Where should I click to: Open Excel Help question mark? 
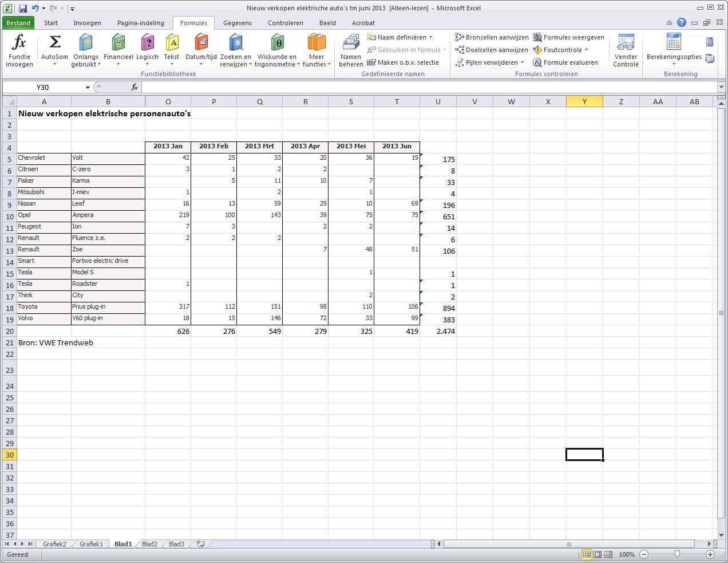681,23
